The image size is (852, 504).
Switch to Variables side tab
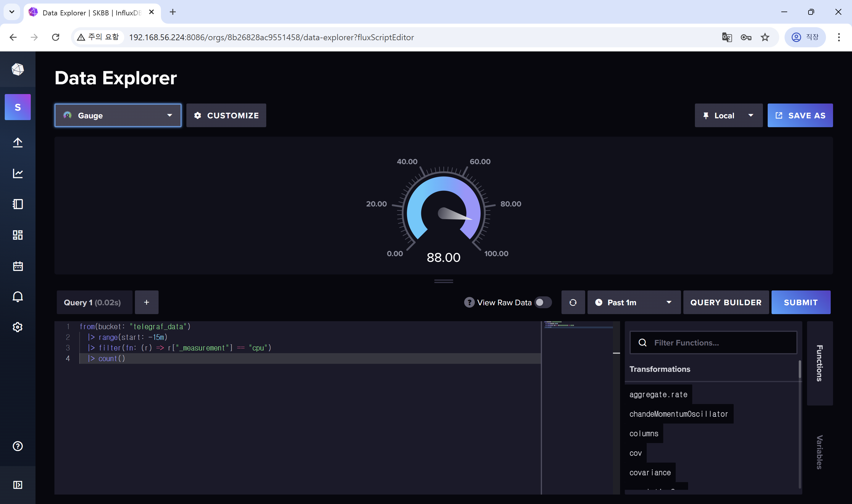(x=819, y=452)
